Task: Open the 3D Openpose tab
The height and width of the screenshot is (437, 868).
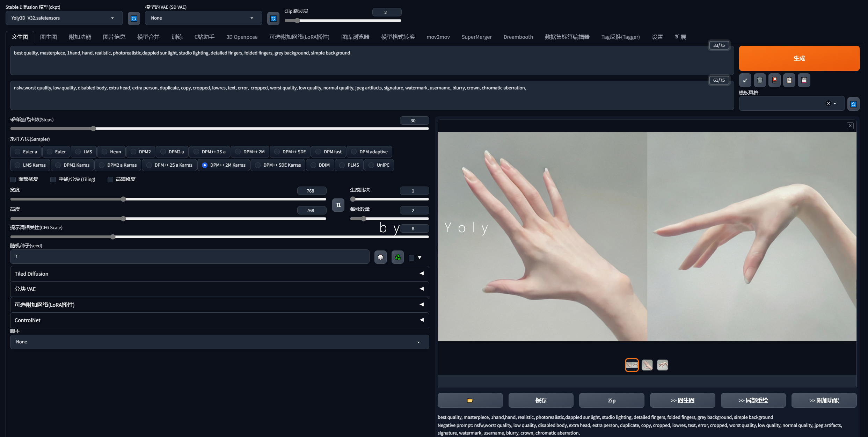Action: coord(242,37)
